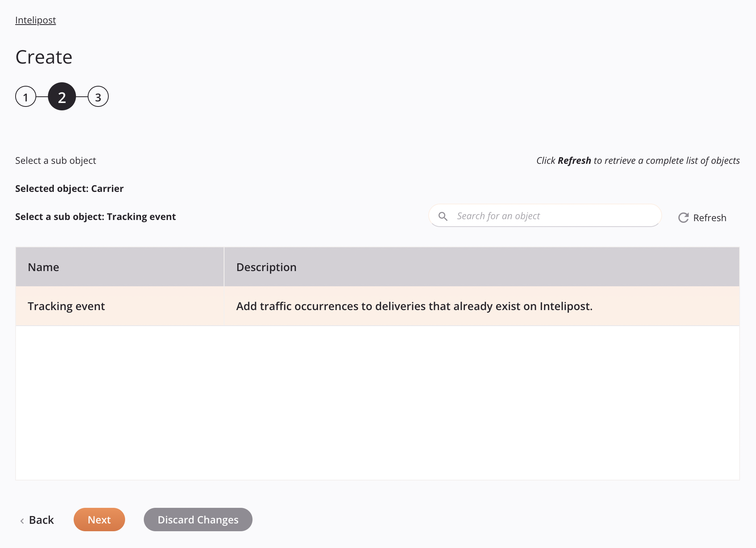This screenshot has height=548, width=756.
Task: Click the circular step 1 indicator
Action: point(26,96)
